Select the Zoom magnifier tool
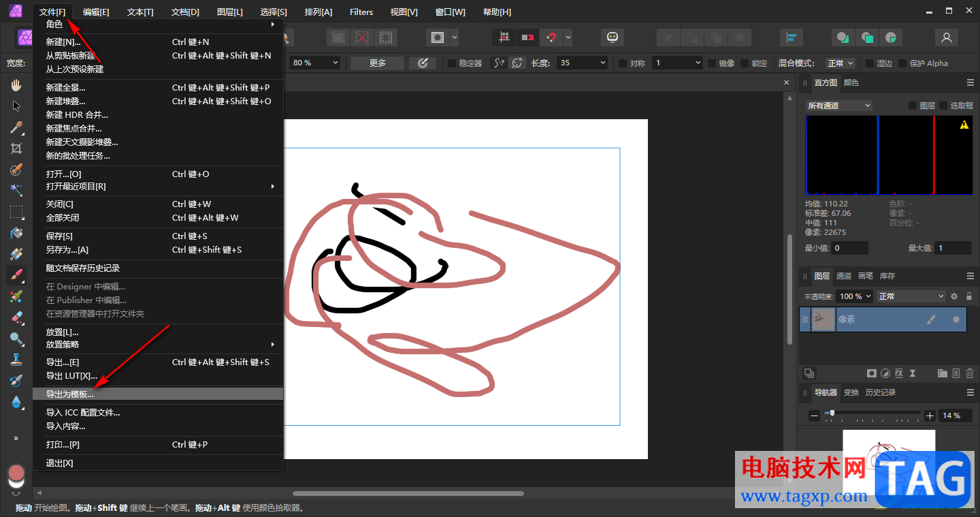This screenshot has height=517, width=980. pos(16,339)
